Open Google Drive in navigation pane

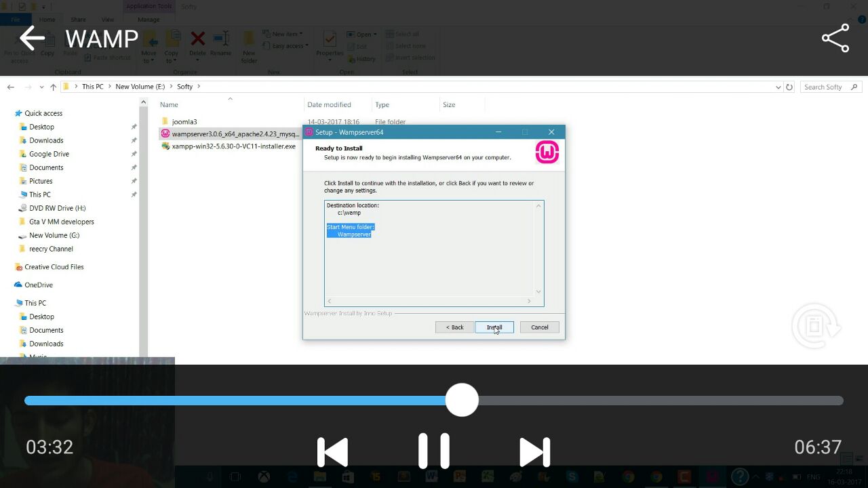click(49, 154)
